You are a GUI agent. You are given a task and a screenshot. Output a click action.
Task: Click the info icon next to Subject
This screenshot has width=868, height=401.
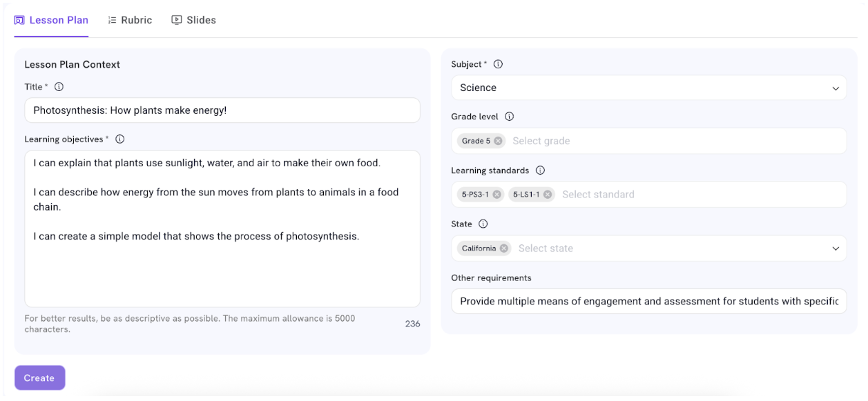coord(498,64)
